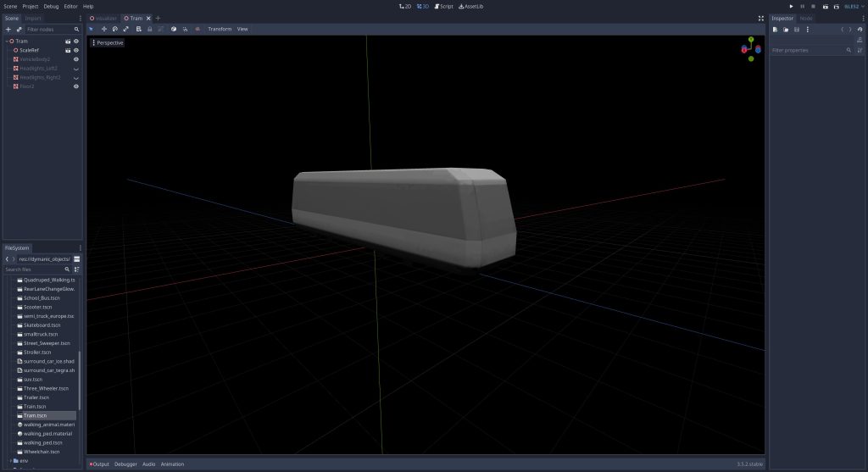This screenshot has height=472, width=868.
Task: Switch to the Node tab
Action: [x=805, y=18]
